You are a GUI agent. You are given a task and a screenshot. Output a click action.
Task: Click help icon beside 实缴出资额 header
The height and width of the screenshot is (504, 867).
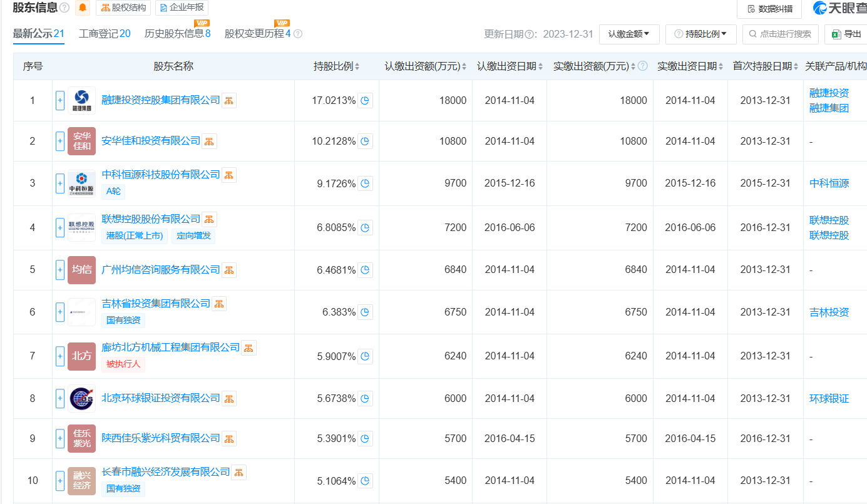[x=642, y=66]
